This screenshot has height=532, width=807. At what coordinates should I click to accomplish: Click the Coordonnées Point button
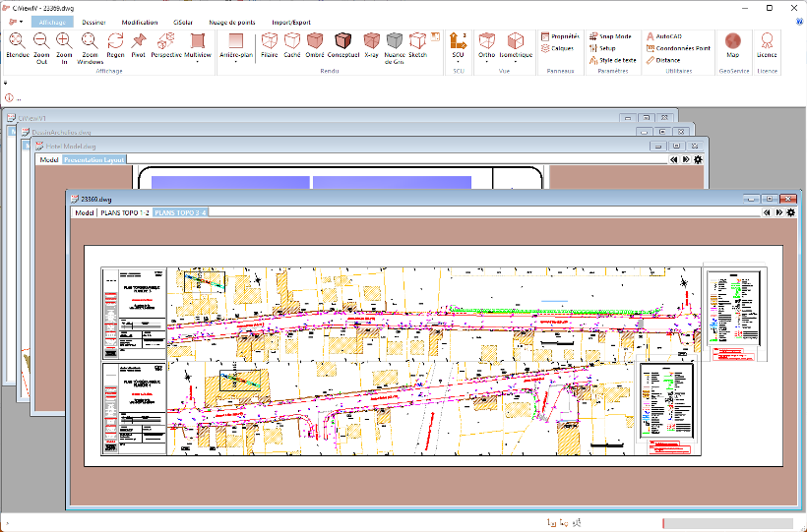pyautogui.click(x=678, y=48)
